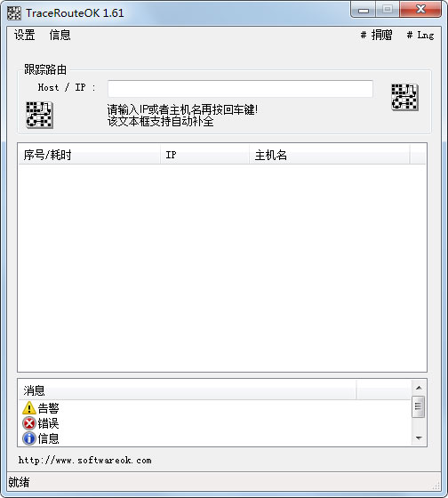
Task: Sort by the 序号/耗时 column header
Action: [89, 155]
